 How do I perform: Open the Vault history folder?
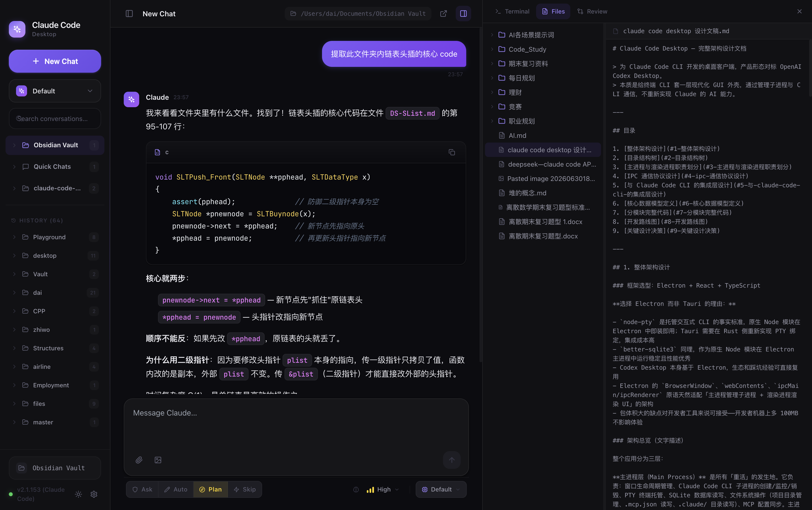tap(55, 274)
